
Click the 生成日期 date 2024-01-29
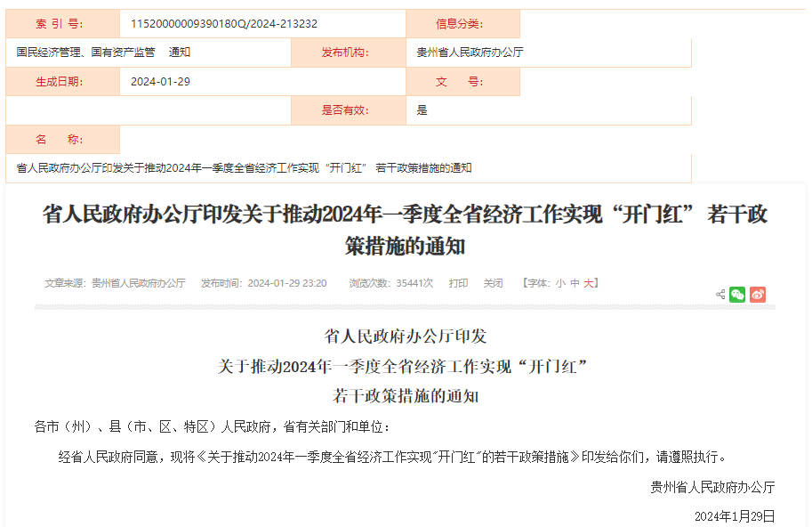point(158,80)
